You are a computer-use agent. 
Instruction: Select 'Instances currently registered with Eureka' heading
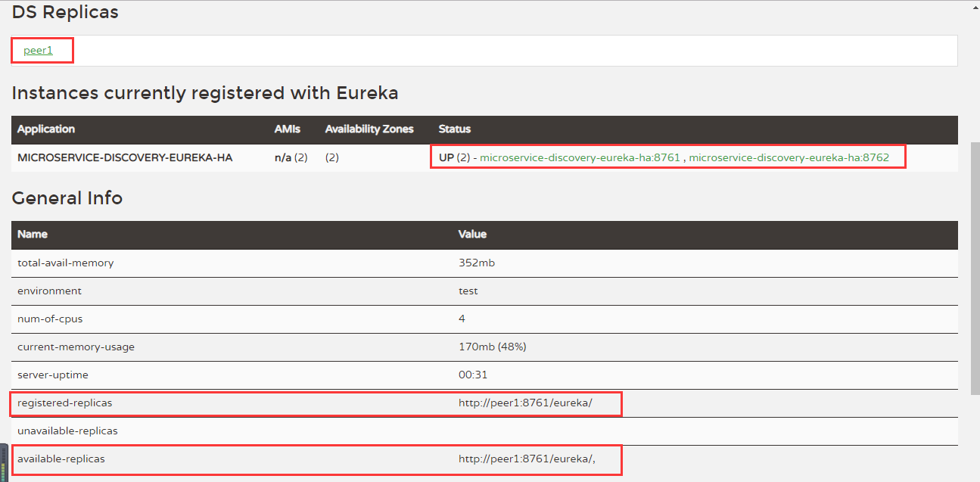(205, 93)
